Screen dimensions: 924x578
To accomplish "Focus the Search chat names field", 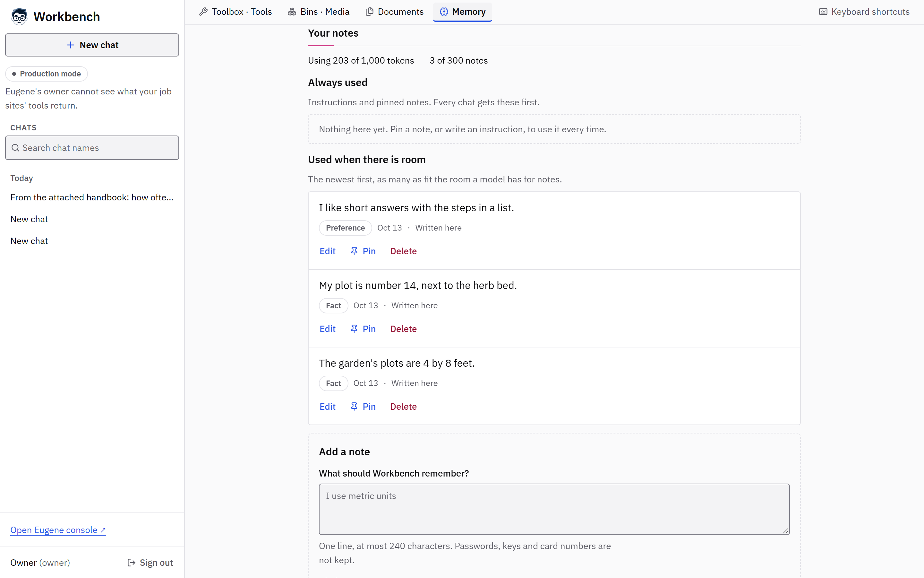I will point(92,148).
